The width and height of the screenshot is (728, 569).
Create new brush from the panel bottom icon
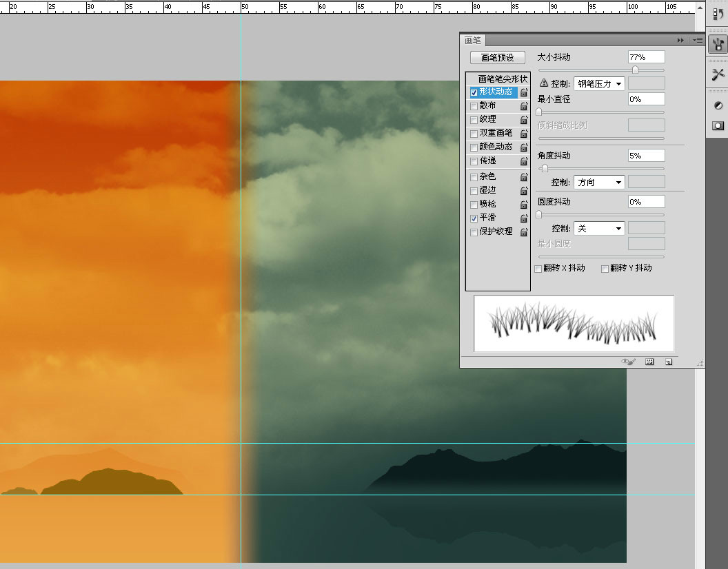pos(669,362)
